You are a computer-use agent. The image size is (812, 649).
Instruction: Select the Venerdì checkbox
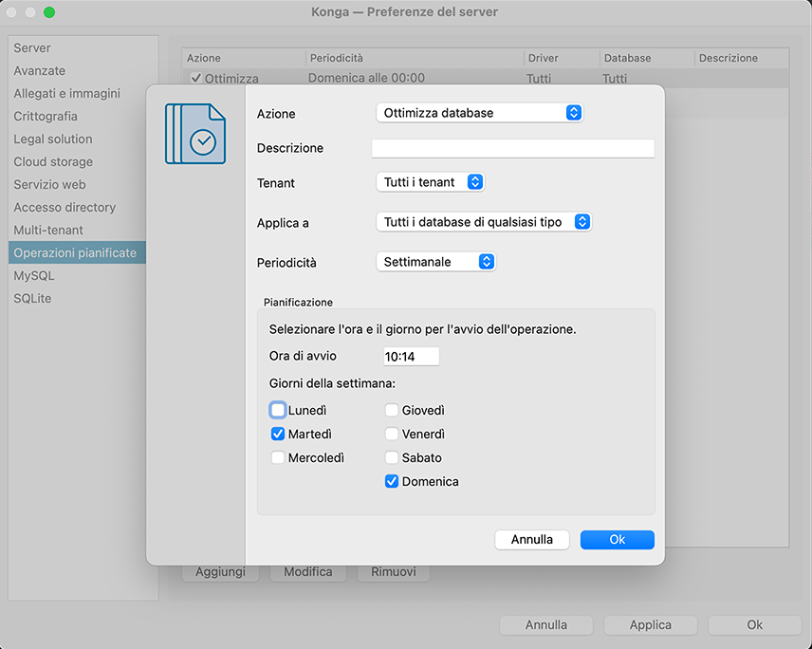[x=392, y=434]
